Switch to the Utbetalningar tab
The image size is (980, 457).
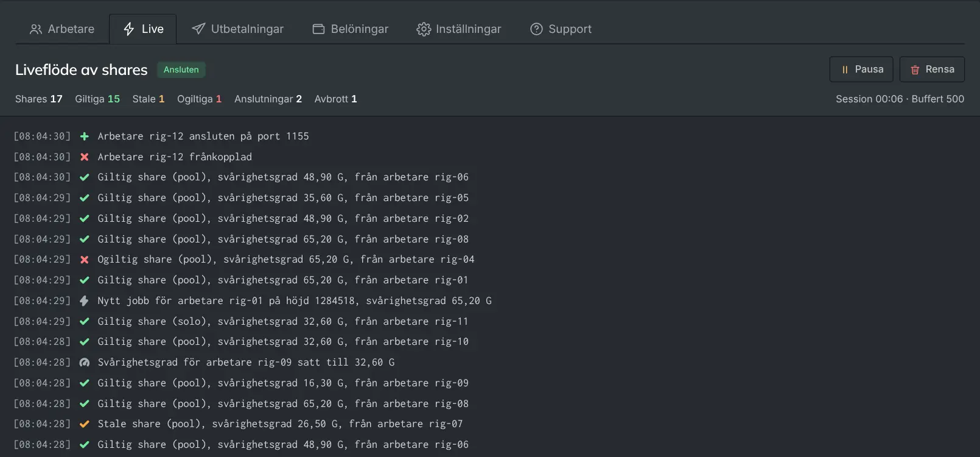237,29
